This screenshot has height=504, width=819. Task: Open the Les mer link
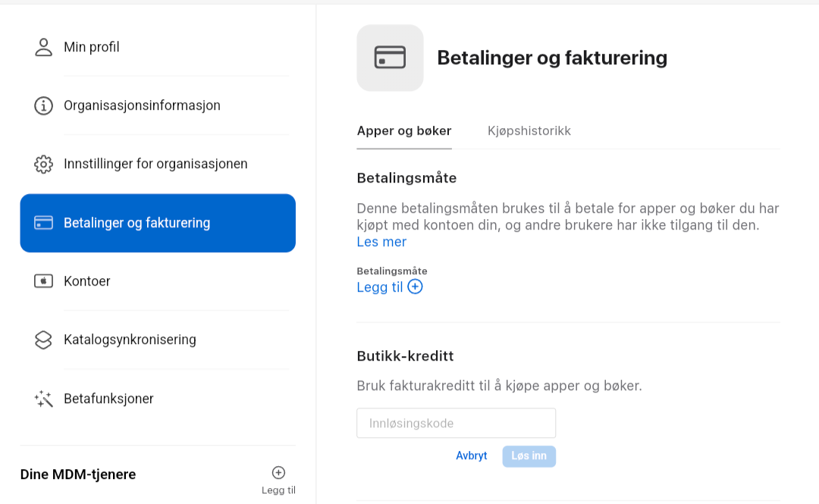click(x=381, y=242)
